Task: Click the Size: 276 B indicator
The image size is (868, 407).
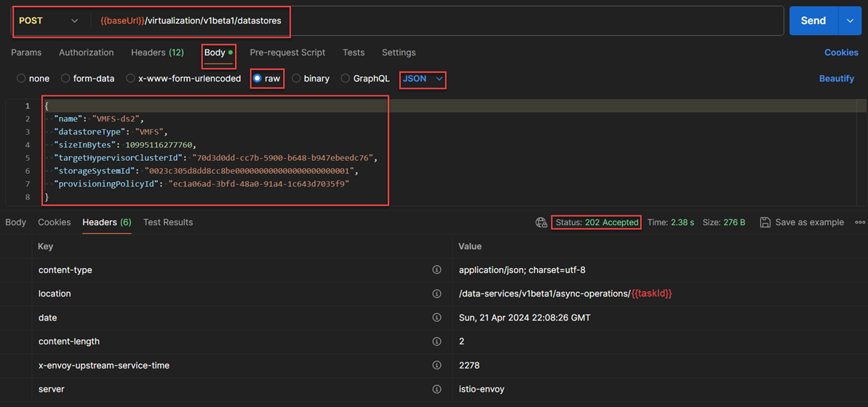Action: 724,223
